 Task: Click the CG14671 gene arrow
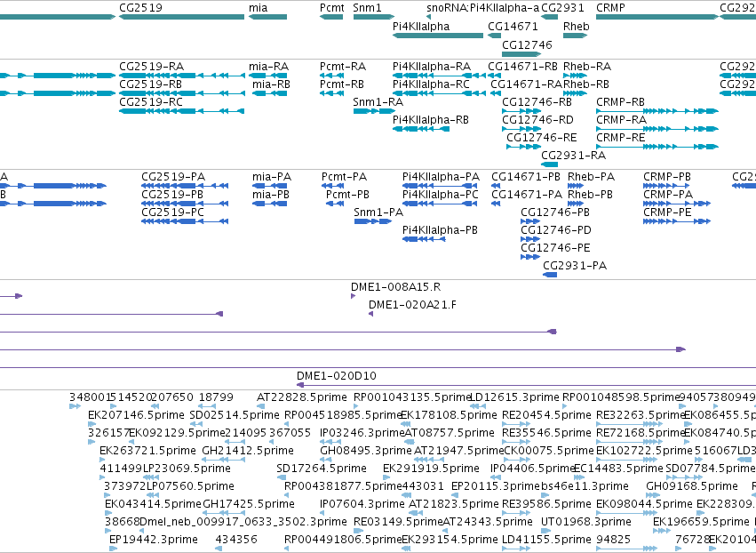click(494, 36)
